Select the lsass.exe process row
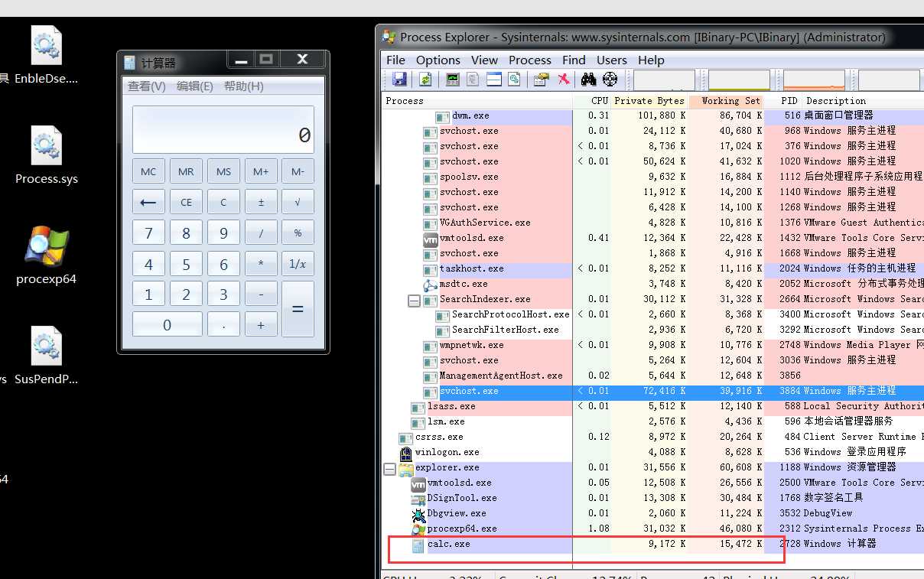This screenshot has width=924, height=579. tap(653, 406)
